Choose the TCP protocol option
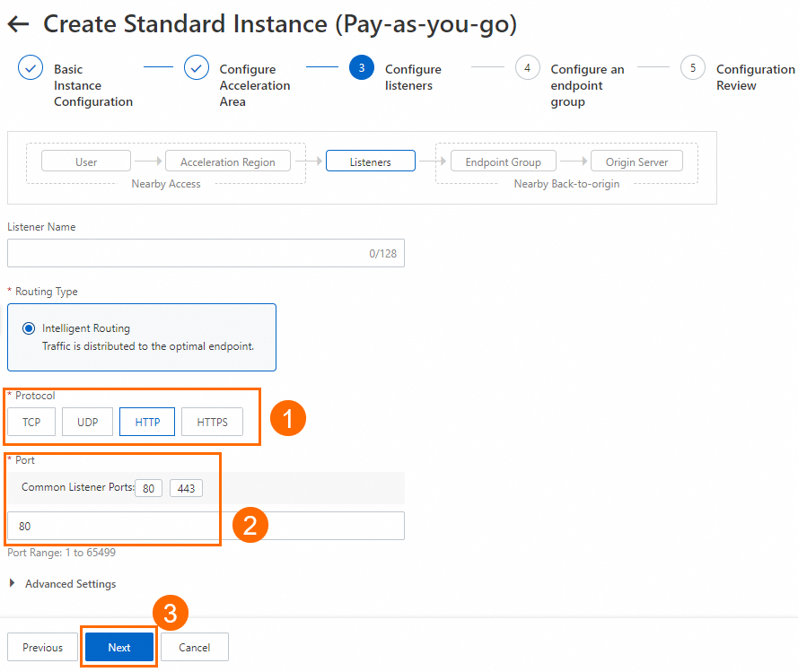 click(31, 422)
